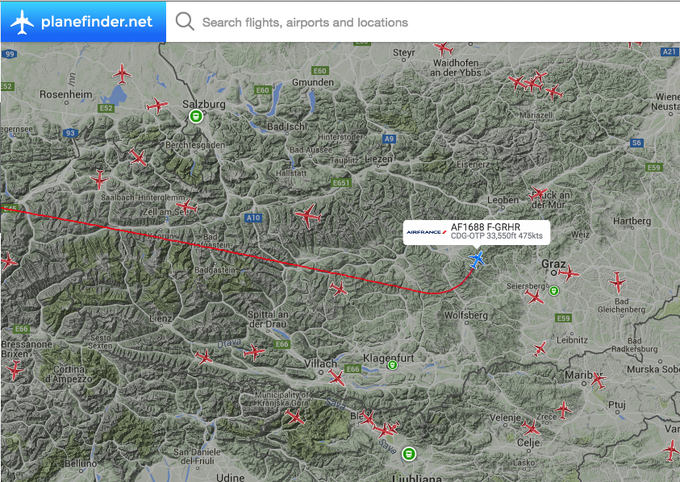Click the magnifying glass search icon

click(185, 21)
